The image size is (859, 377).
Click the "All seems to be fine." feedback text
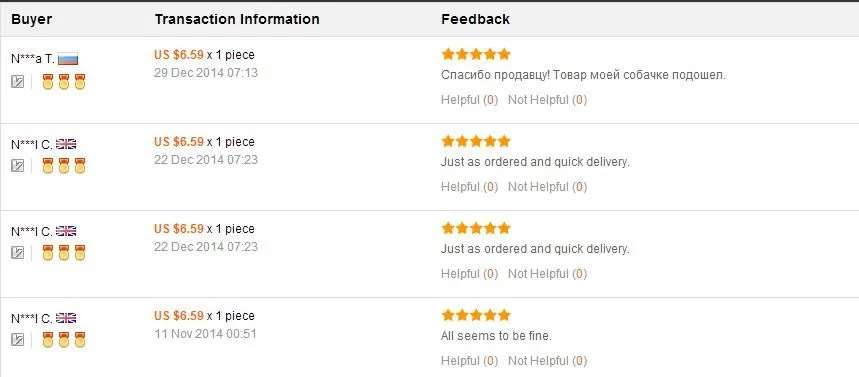[x=496, y=336]
